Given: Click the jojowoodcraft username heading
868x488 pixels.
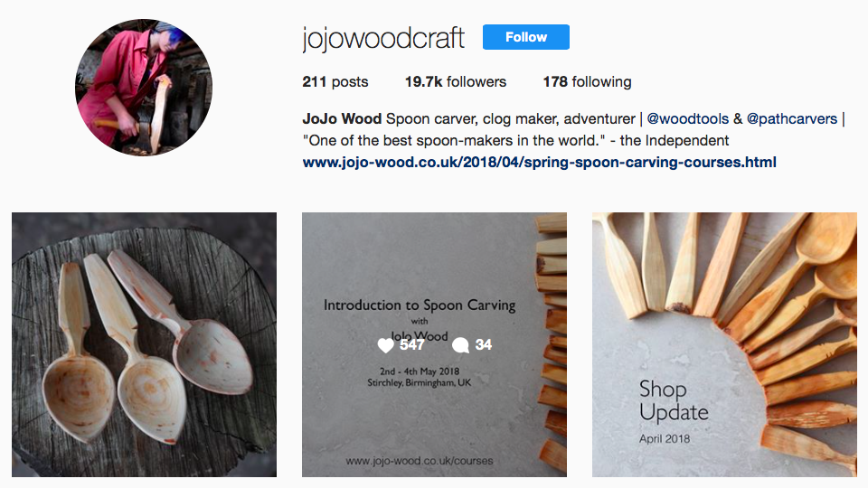Looking at the screenshot, I should point(383,38).
